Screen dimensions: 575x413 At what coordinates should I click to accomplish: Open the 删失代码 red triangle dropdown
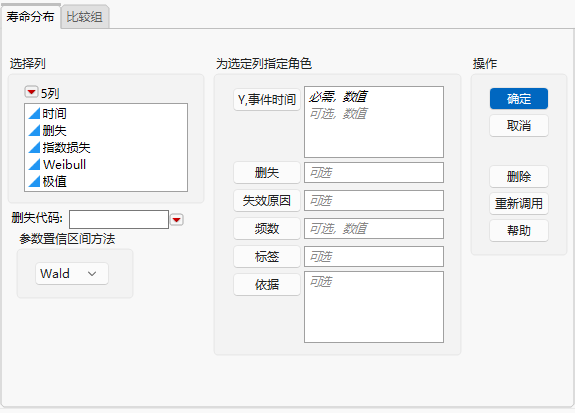coord(177,220)
